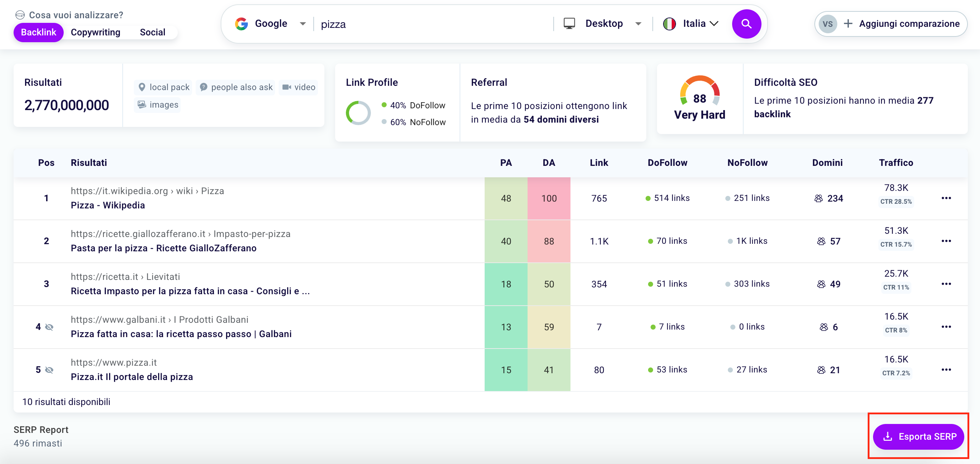Click the VS comparison badge
980x464 pixels.
(x=827, y=24)
